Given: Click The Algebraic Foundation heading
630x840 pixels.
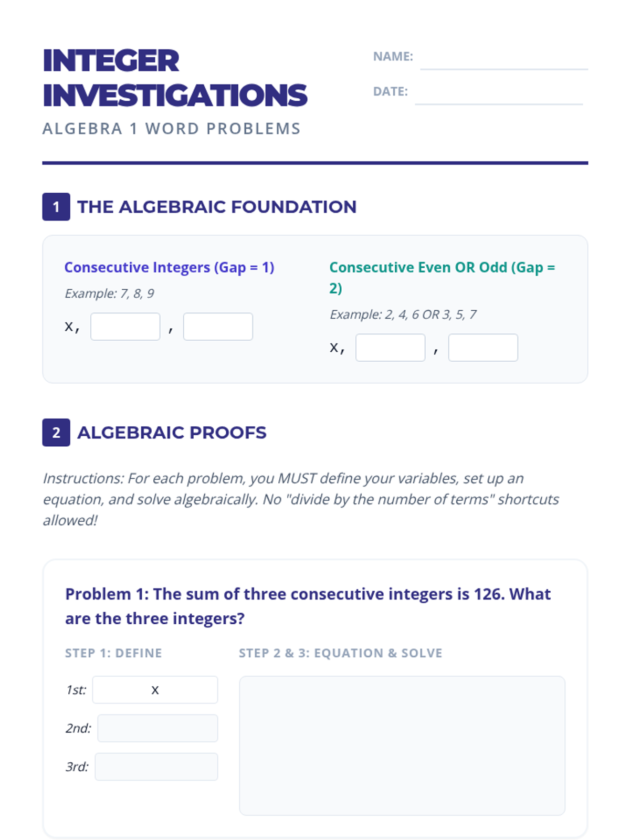Looking at the screenshot, I should click(x=217, y=207).
